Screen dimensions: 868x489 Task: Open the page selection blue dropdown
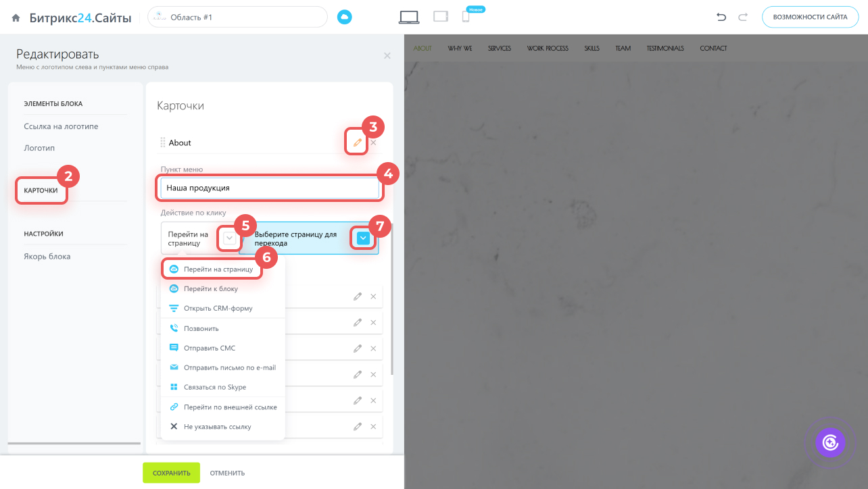click(x=364, y=238)
